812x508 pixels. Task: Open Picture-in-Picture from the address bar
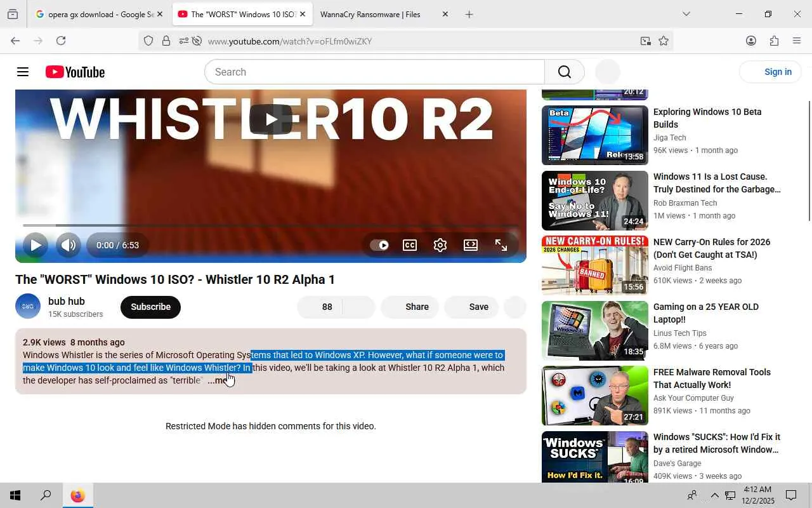tap(645, 41)
